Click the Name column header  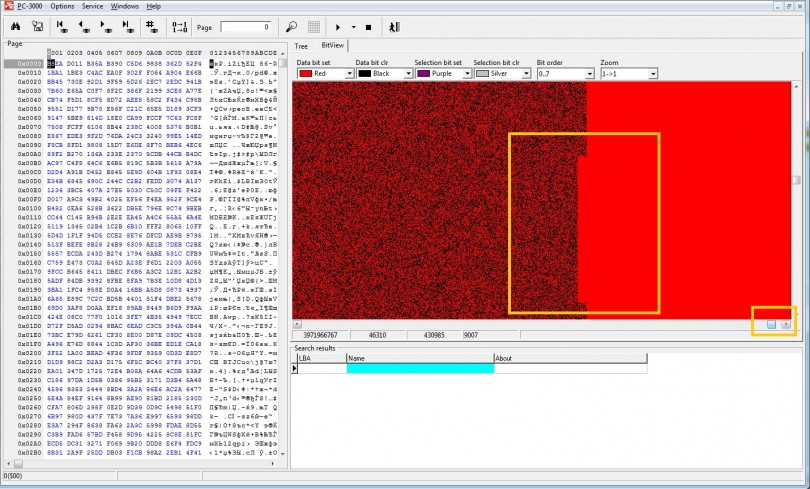pyautogui.click(x=420, y=358)
